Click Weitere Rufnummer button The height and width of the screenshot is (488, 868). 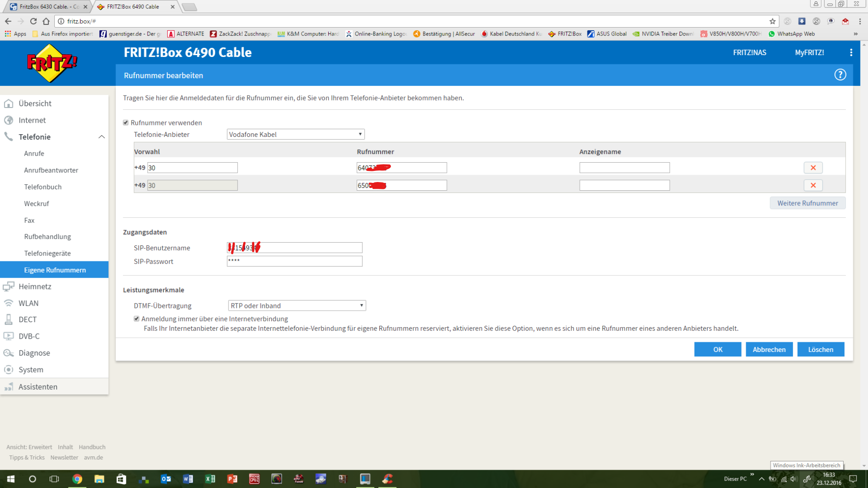coord(807,203)
